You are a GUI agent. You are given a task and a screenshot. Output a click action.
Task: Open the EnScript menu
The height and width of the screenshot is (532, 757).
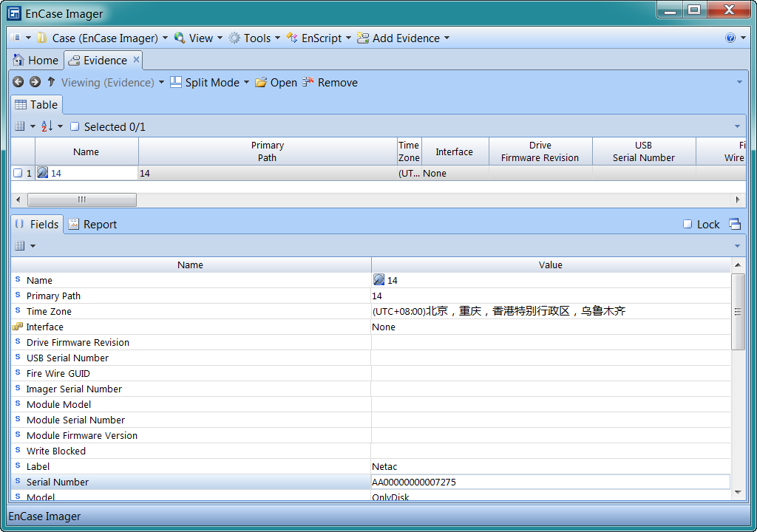[x=319, y=38]
